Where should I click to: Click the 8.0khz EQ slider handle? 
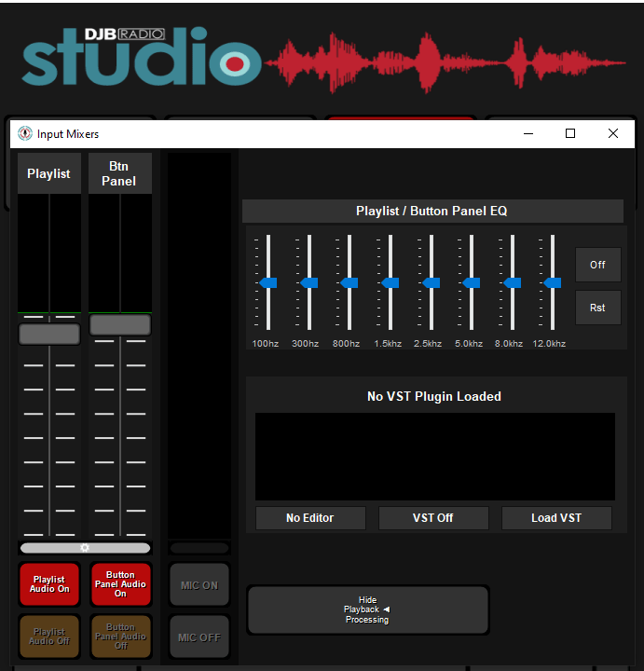pos(513,283)
